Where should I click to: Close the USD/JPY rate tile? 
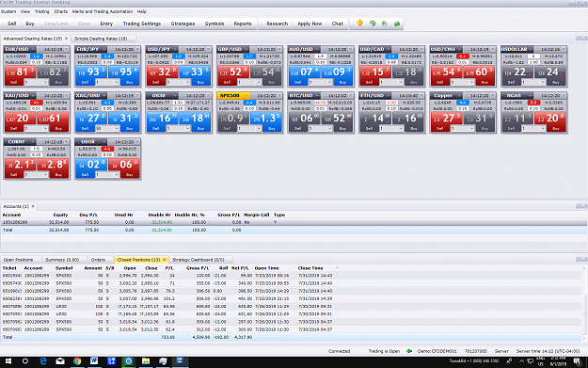click(209, 49)
